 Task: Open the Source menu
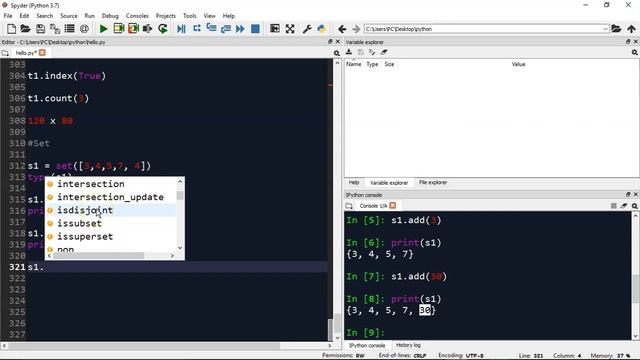pos(69,16)
